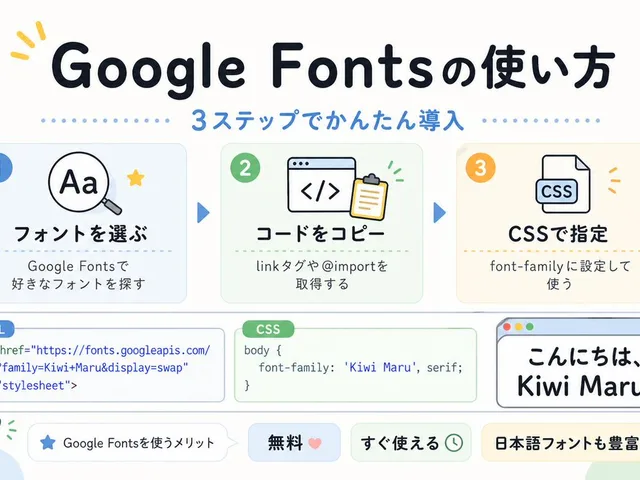Click the フォントを選ぶ heading
Screen dimensions: 640x480
click(x=81, y=233)
